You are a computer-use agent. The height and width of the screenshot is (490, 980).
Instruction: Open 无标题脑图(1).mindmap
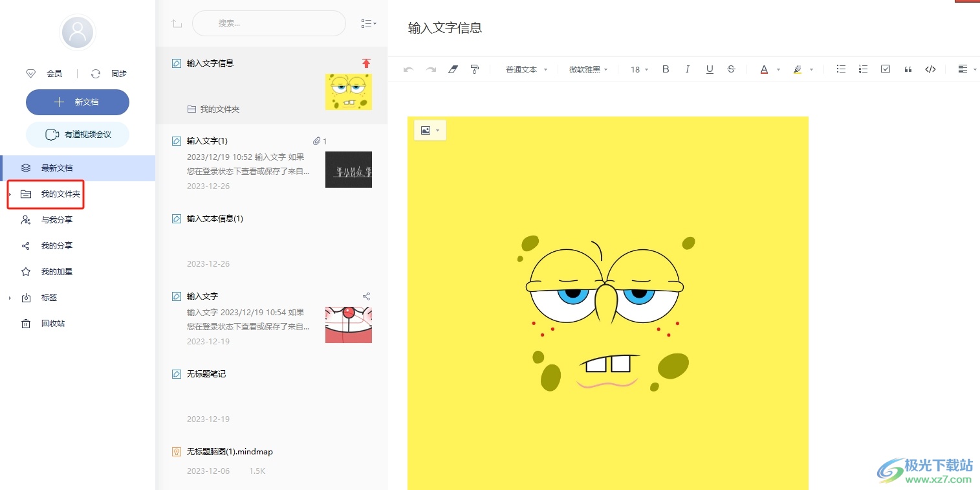(x=272, y=462)
